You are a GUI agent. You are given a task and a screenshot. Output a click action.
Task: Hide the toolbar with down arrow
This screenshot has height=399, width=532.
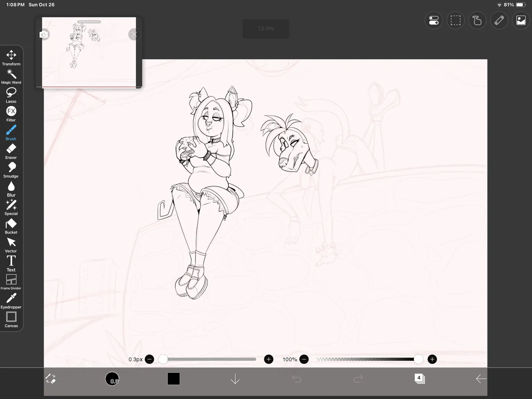235,379
